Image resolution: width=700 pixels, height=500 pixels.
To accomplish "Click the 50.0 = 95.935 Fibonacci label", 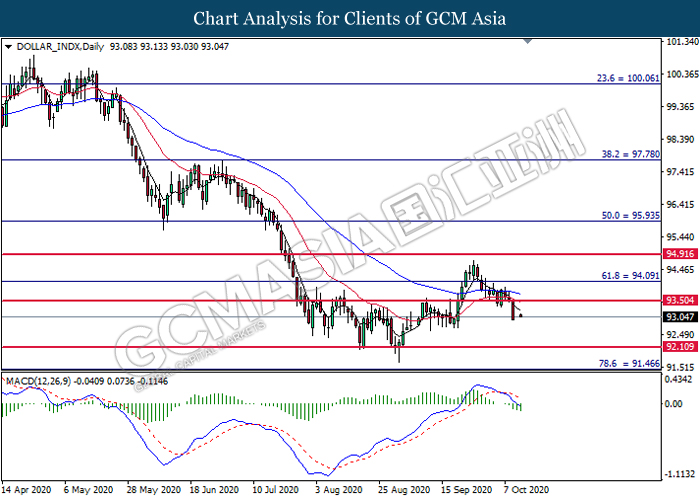I will click(630, 215).
